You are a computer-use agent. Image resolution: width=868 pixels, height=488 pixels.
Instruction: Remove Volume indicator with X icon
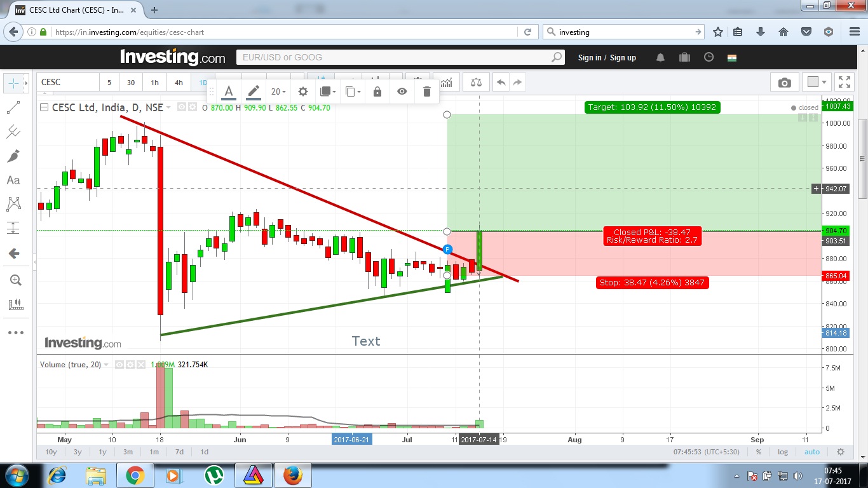[140, 365]
